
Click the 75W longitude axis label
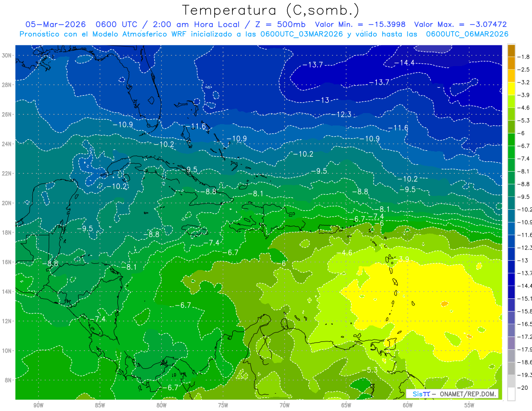pyautogui.click(x=223, y=405)
